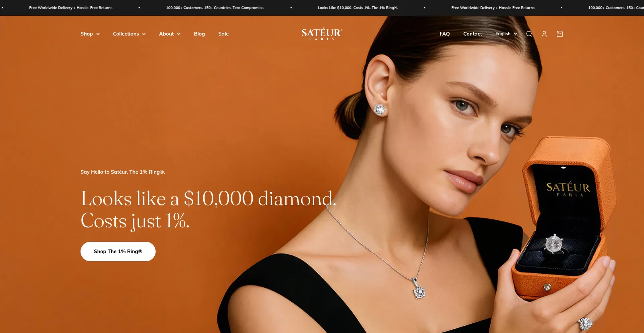Screen dimensions: 644x333
Task: Click the chevron next to Shop
Action: click(x=98, y=34)
